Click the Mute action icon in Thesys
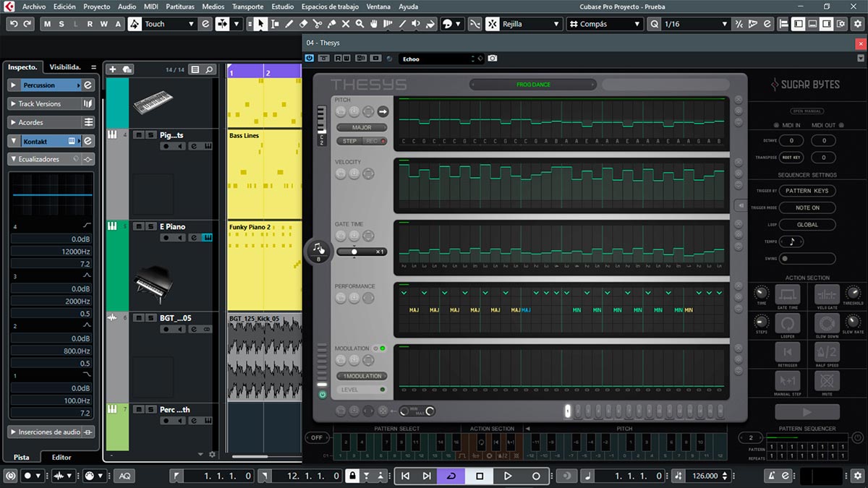Screen dimensions: 868x488 [827, 380]
